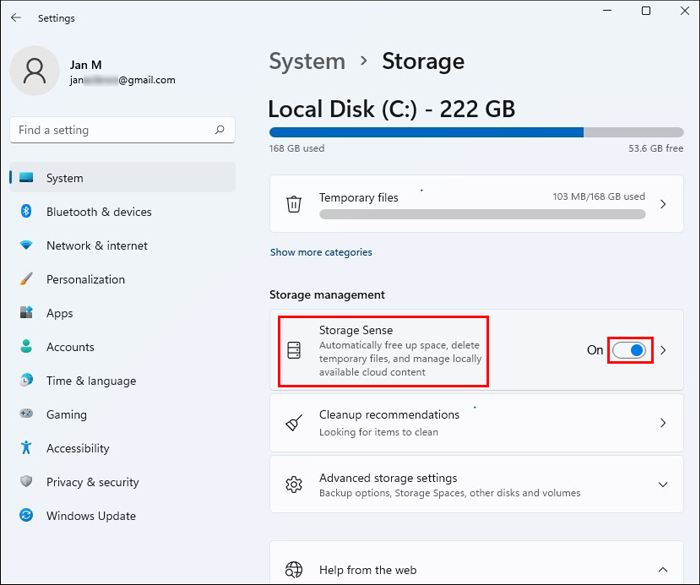Image resolution: width=700 pixels, height=585 pixels.
Task: Click the Temporary files usage bar
Action: [x=482, y=215]
